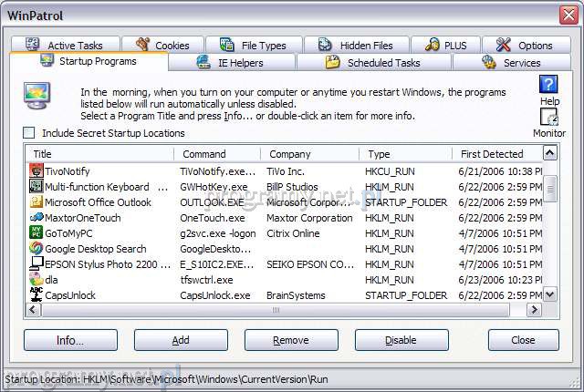Click the Microsoft Office Outlook icon
The width and height of the screenshot is (584, 392).
(36, 201)
